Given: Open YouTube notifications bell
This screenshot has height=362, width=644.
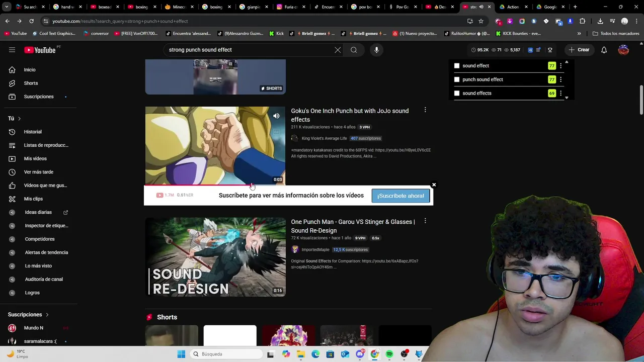Looking at the screenshot, I should pyautogui.click(x=604, y=50).
